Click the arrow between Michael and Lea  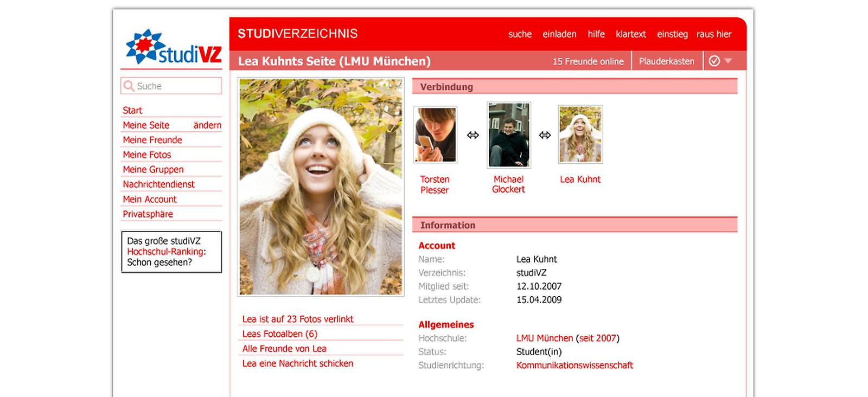[x=545, y=135]
